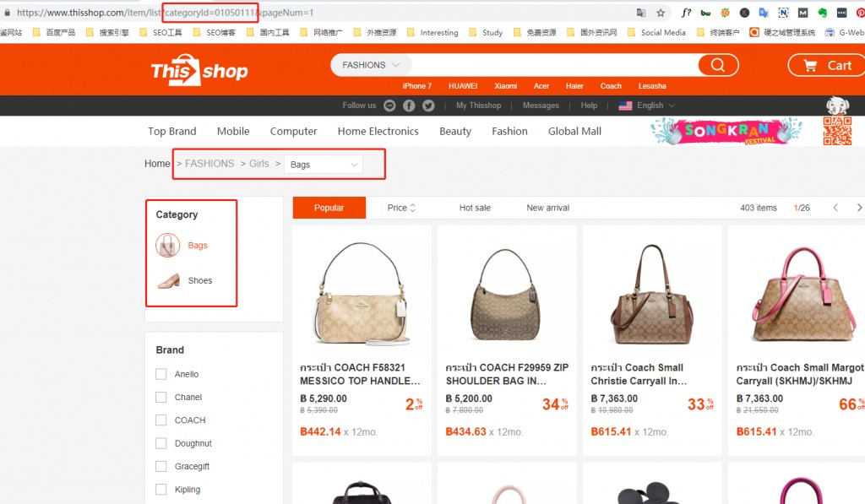Viewport: 865px width, 504px height.
Task: Open Social Media bookmarks folder
Action: (x=656, y=33)
